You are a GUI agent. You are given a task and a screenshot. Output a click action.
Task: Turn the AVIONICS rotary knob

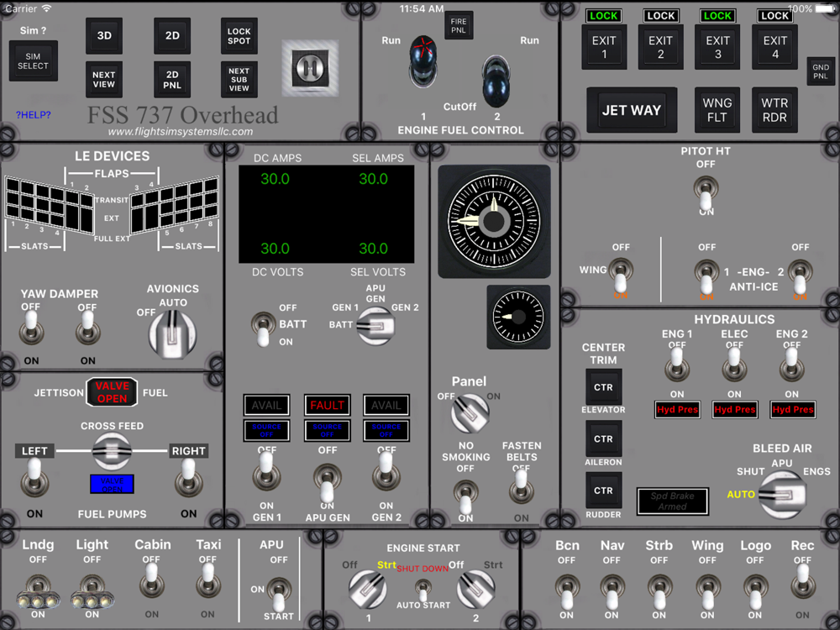pyautogui.click(x=172, y=333)
